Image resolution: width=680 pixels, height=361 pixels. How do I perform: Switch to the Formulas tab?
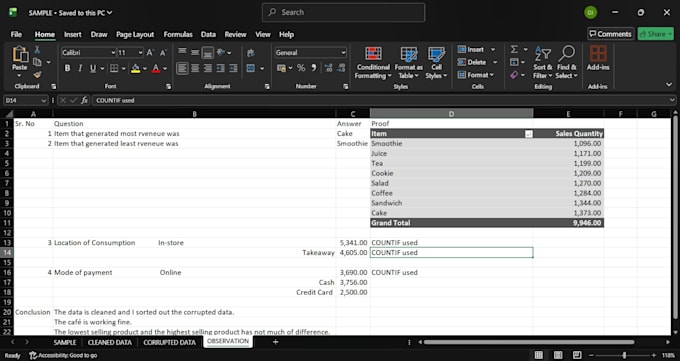(x=178, y=34)
